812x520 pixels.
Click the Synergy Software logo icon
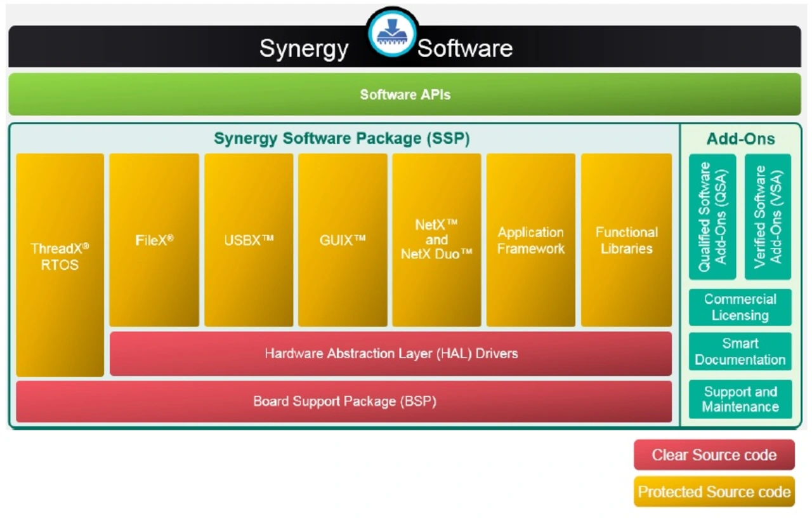[x=392, y=32]
